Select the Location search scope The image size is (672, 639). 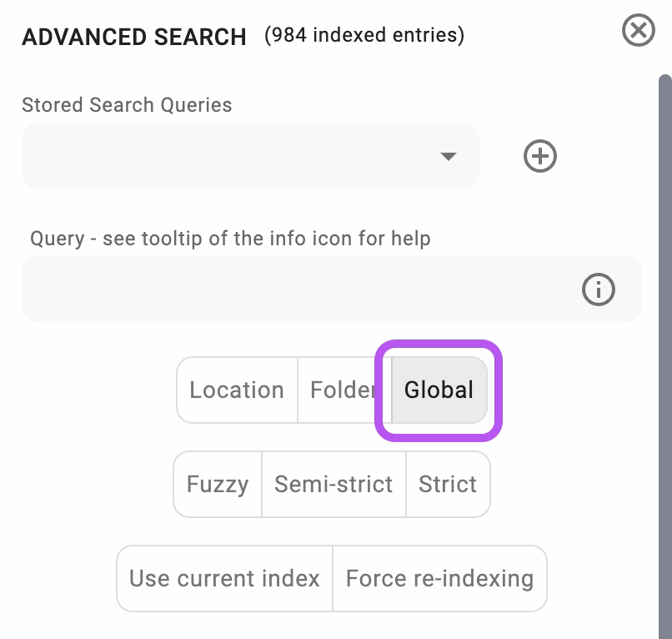237,390
